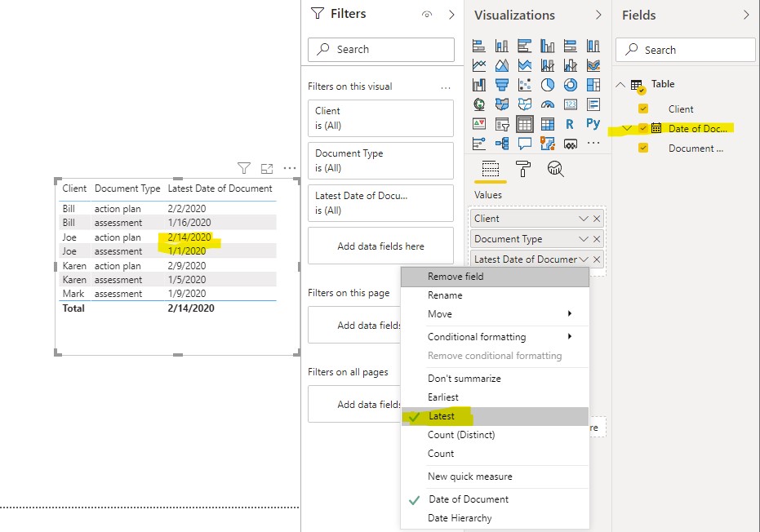The width and height of the screenshot is (760, 532).
Task: Open the Document Type value field dropdown
Action: (x=584, y=239)
